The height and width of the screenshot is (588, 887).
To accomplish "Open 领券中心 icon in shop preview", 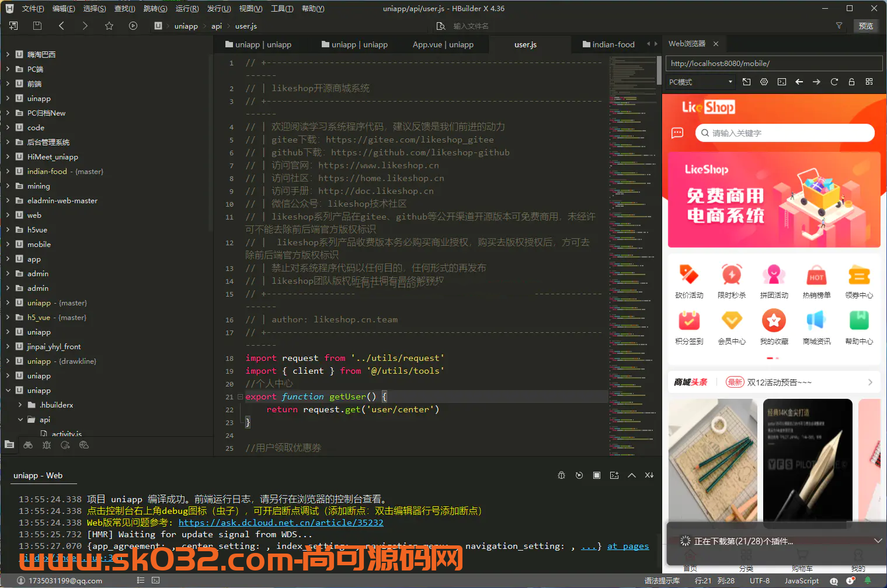I will pyautogui.click(x=859, y=281).
